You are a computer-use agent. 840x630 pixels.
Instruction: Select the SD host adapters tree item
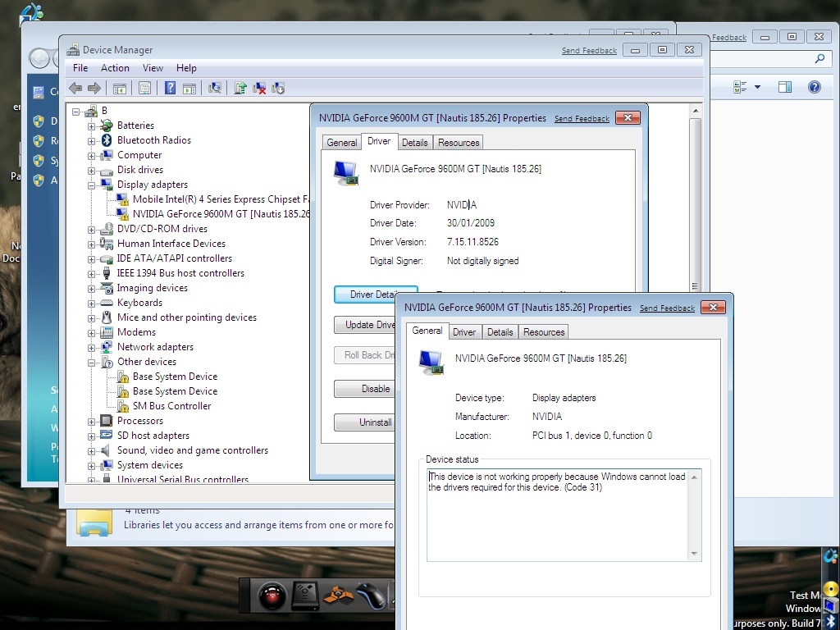click(153, 436)
